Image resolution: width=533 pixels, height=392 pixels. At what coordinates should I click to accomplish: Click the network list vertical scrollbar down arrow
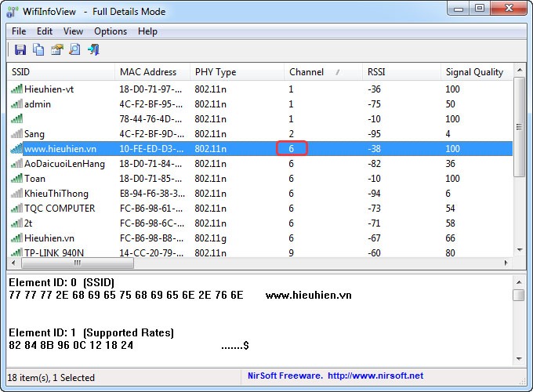519,250
